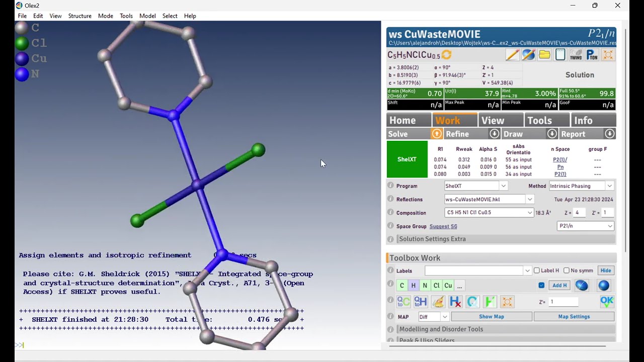Click the broom tidy icon

[x=438, y=302]
